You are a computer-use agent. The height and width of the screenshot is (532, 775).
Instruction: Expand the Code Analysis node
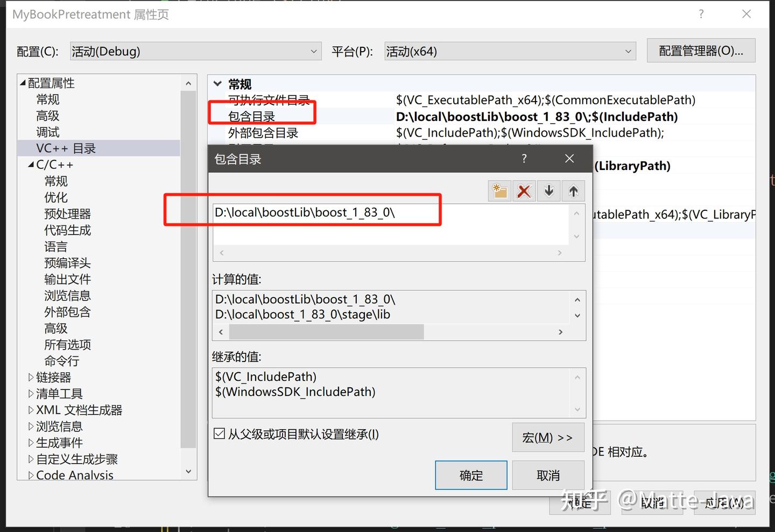[x=31, y=475]
